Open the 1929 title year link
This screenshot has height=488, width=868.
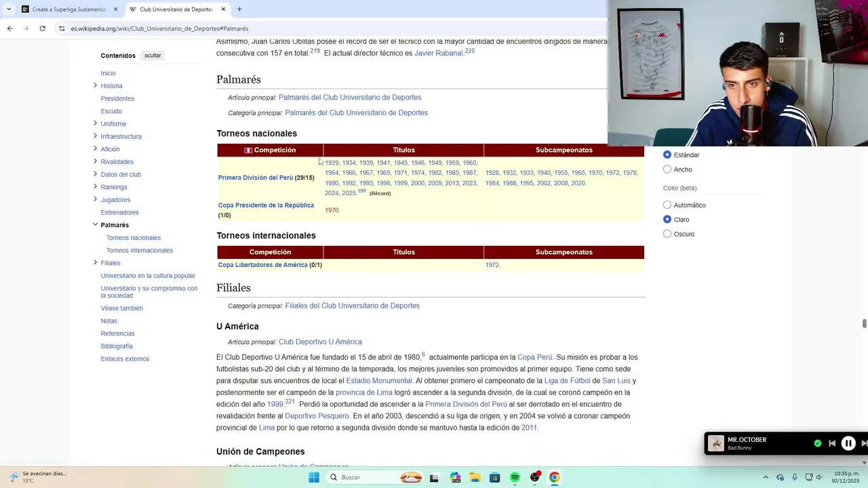[x=332, y=163]
